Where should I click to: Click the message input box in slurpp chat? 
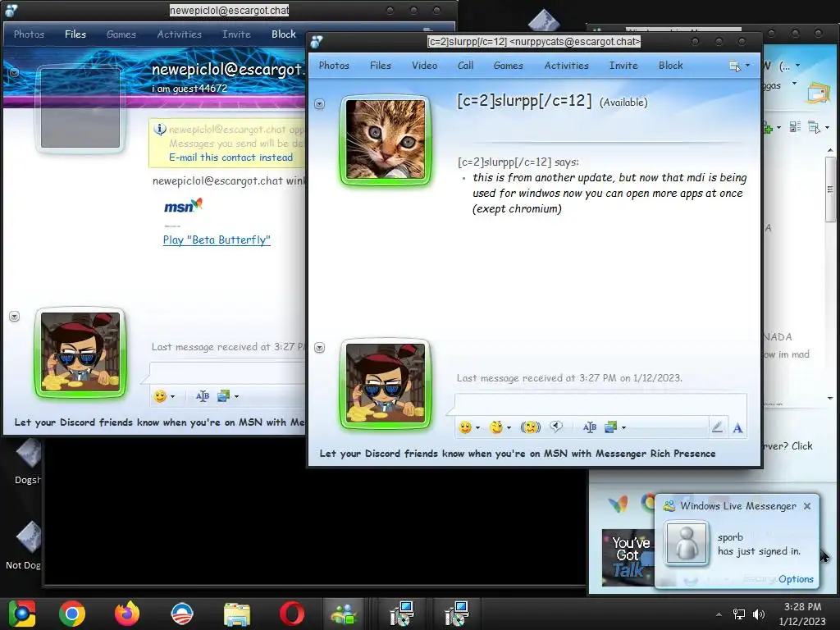(600, 404)
